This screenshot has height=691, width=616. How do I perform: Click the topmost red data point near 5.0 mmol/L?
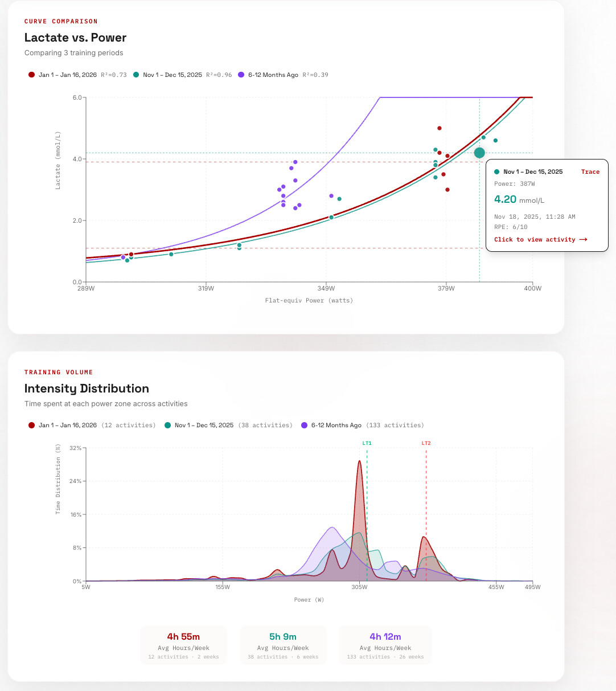440,128
